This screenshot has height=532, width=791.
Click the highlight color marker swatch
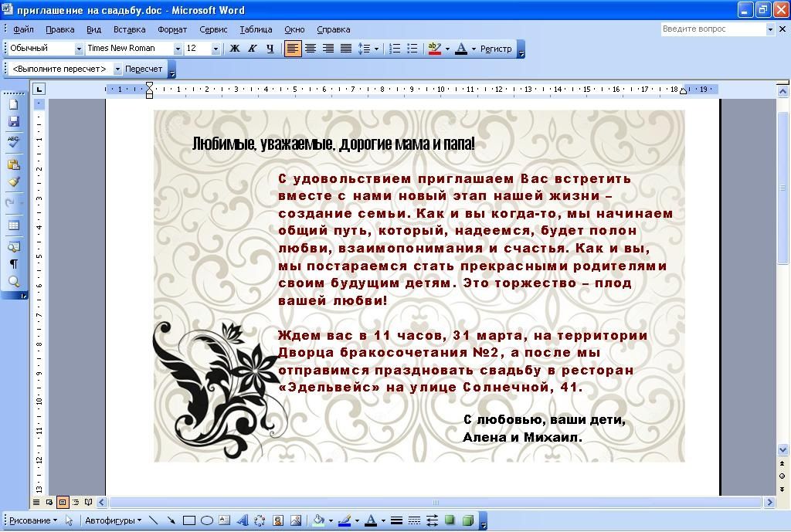tap(434, 49)
